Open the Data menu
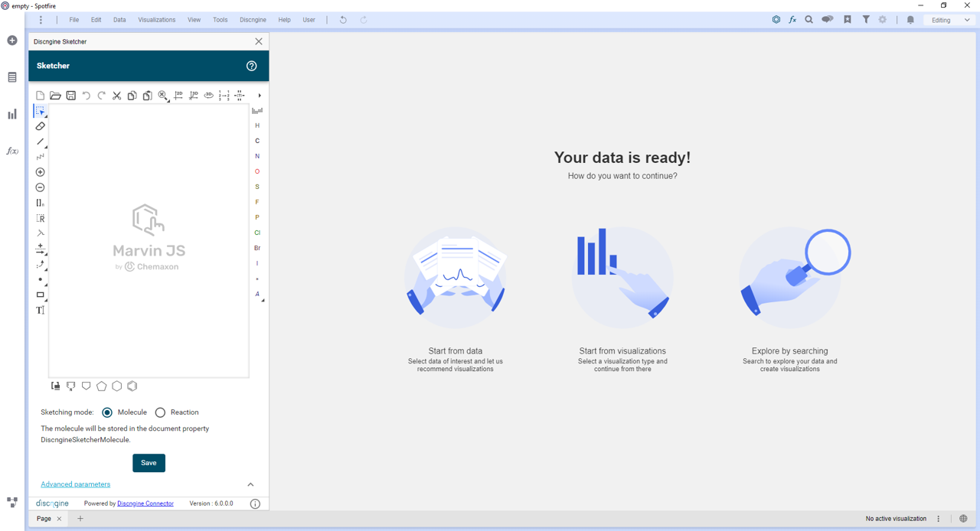Image resolution: width=980 pixels, height=531 pixels. click(119, 20)
